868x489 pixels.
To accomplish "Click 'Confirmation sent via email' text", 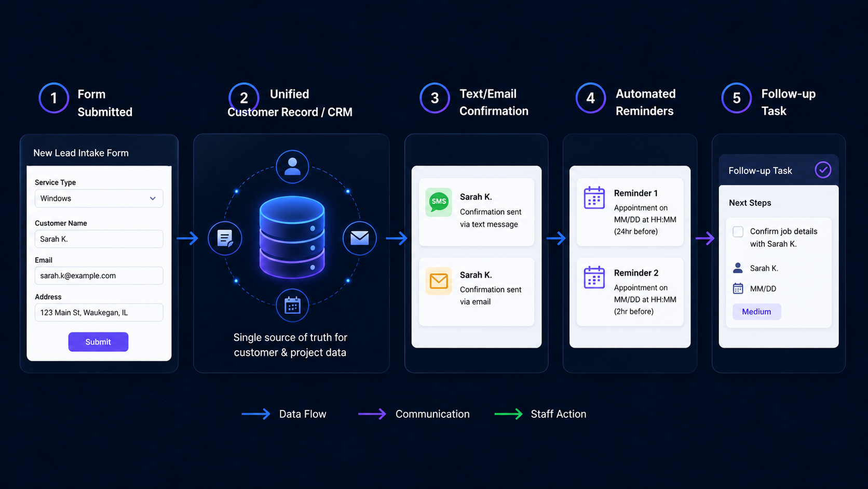I will click(x=491, y=296).
